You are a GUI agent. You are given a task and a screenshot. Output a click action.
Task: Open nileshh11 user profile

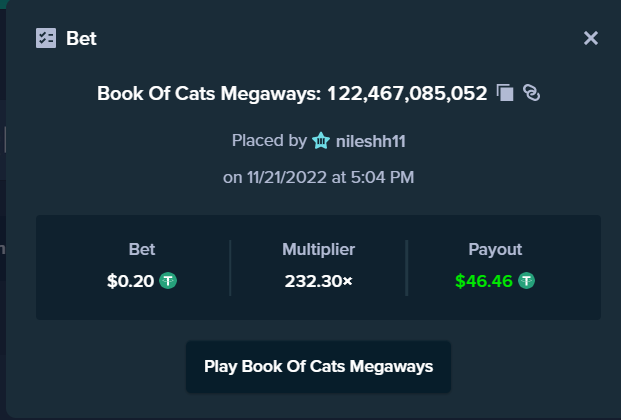[x=371, y=141]
